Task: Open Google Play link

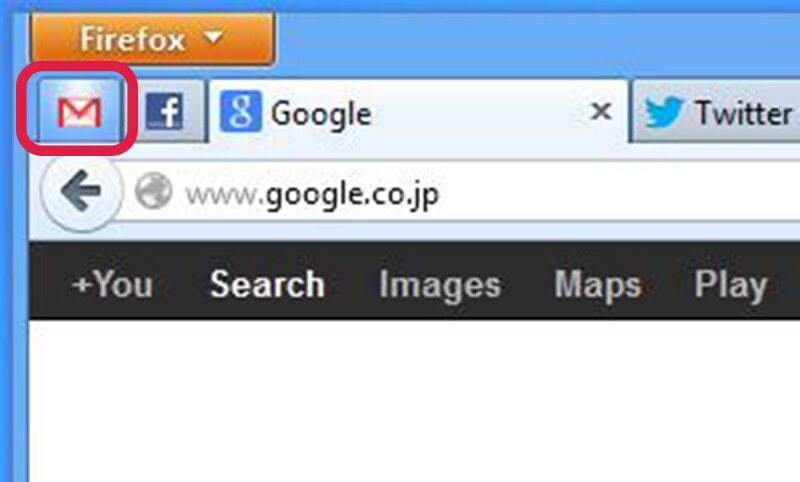Action: [x=731, y=285]
